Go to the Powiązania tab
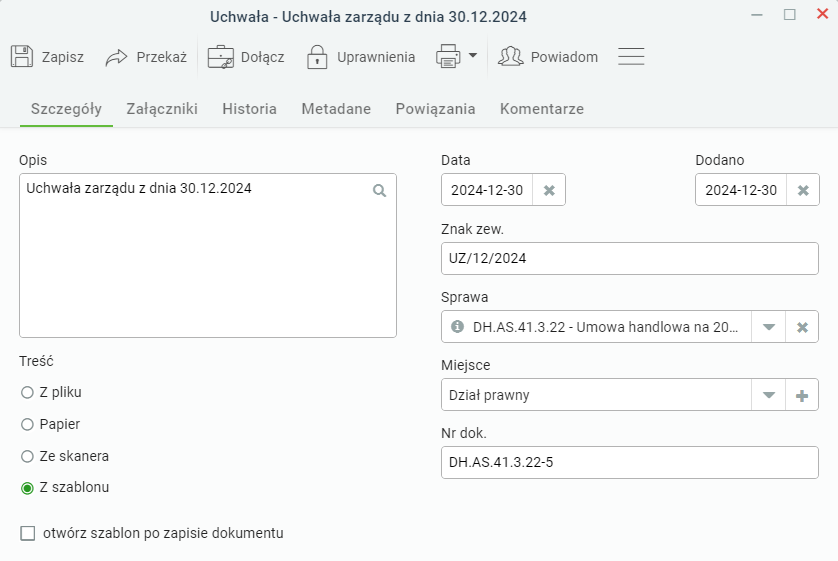 point(436,109)
